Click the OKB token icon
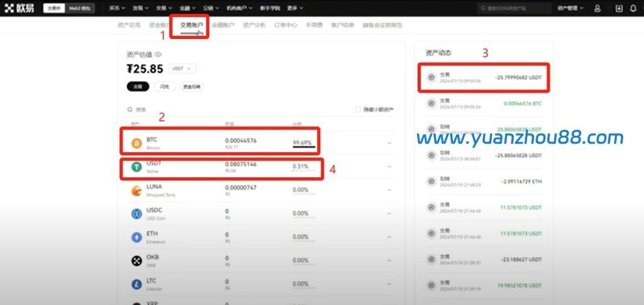 (136, 260)
